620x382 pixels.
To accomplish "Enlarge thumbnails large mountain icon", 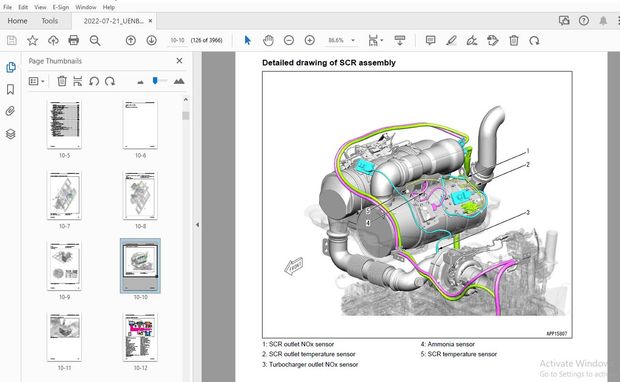I will pyautogui.click(x=179, y=81).
